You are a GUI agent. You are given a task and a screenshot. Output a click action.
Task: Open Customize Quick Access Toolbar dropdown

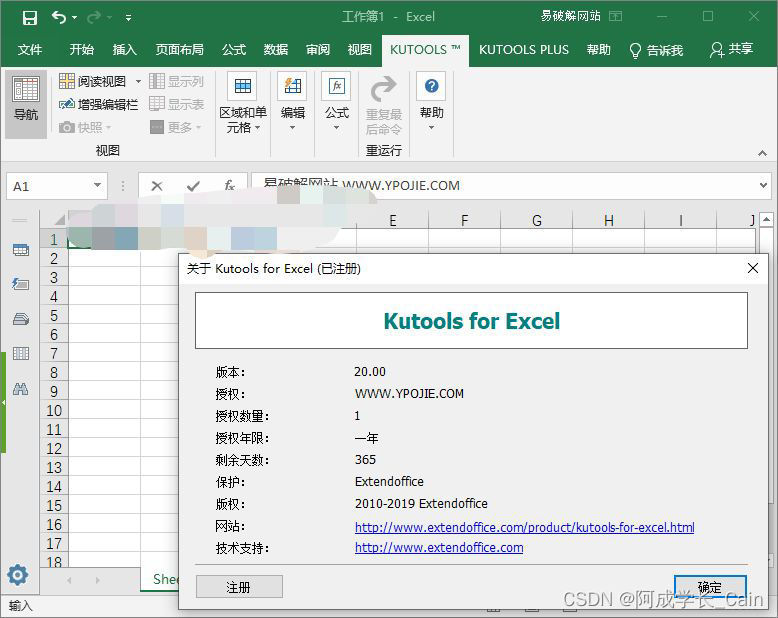click(129, 18)
